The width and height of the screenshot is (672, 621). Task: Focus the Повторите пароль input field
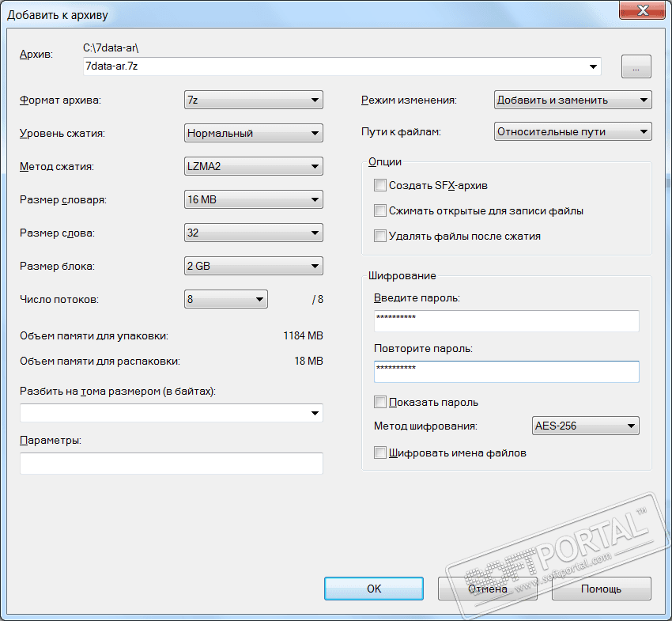[x=507, y=371]
